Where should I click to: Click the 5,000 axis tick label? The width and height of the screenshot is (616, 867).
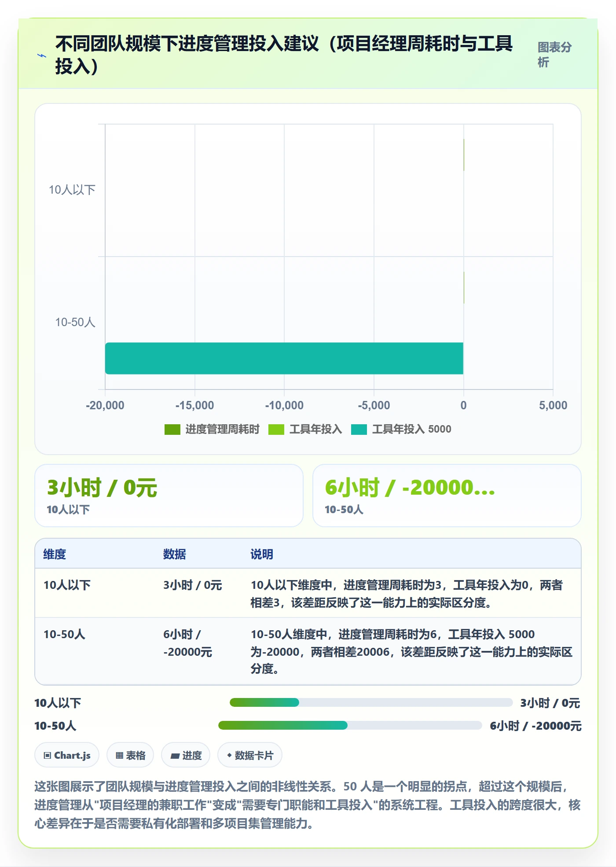(553, 405)
